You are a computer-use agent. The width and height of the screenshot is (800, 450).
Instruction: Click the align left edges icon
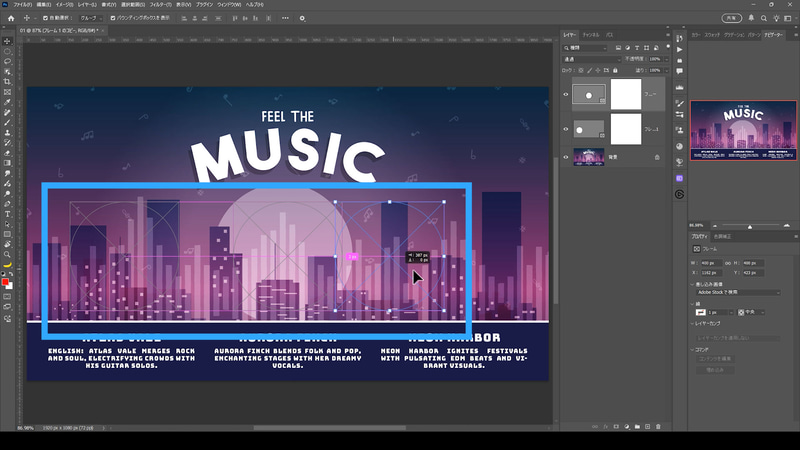(x=184, y=18)
